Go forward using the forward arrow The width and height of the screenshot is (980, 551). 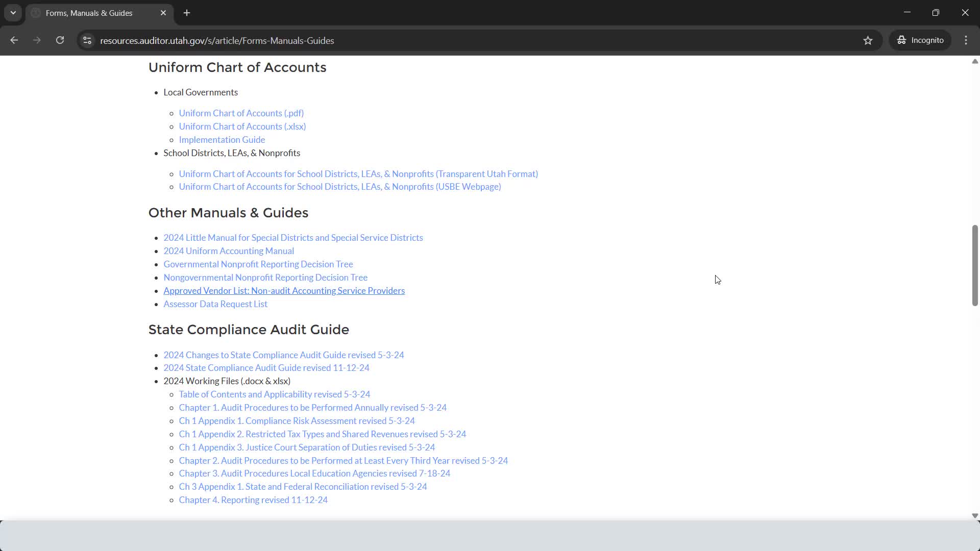[x=37, y=40]
